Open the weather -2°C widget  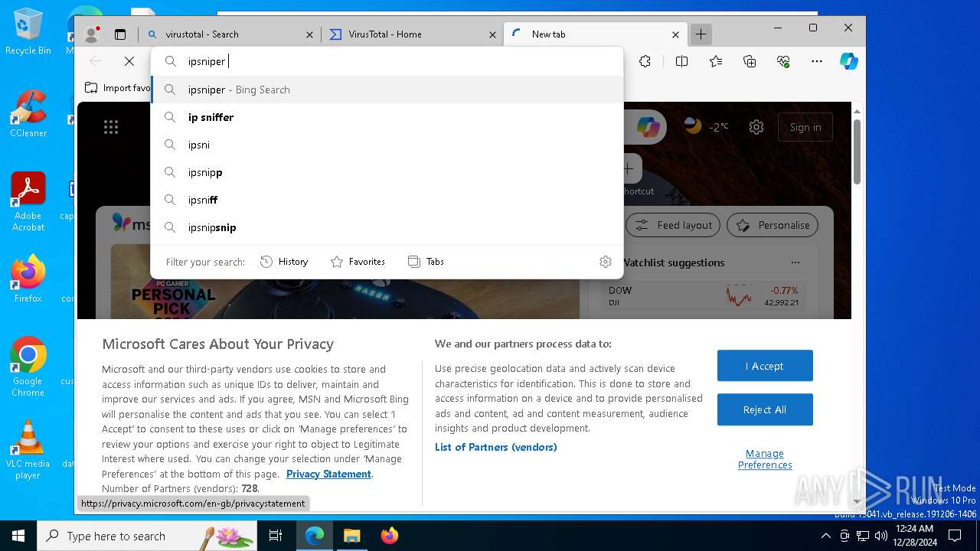tap(707, 127)
